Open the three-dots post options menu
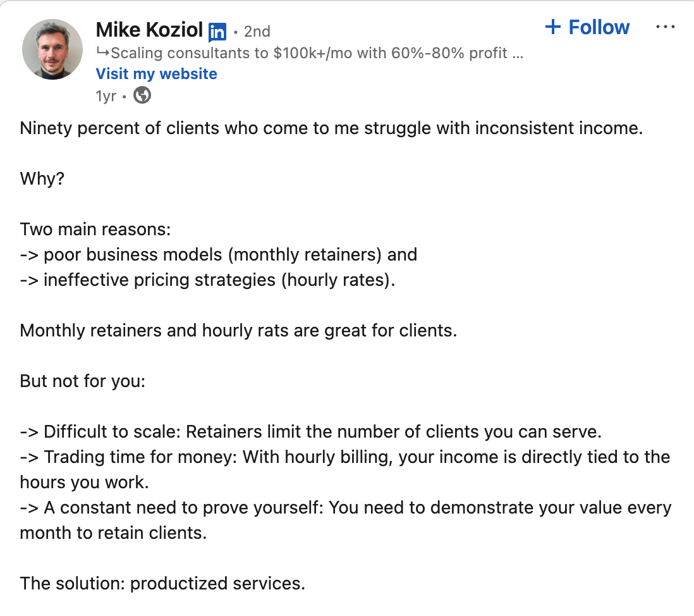The image size is (694, 616). [665, 27]
